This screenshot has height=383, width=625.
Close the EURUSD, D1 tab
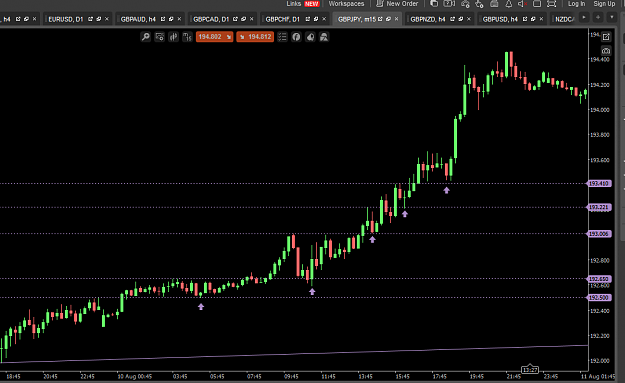[x=106, y=19]
